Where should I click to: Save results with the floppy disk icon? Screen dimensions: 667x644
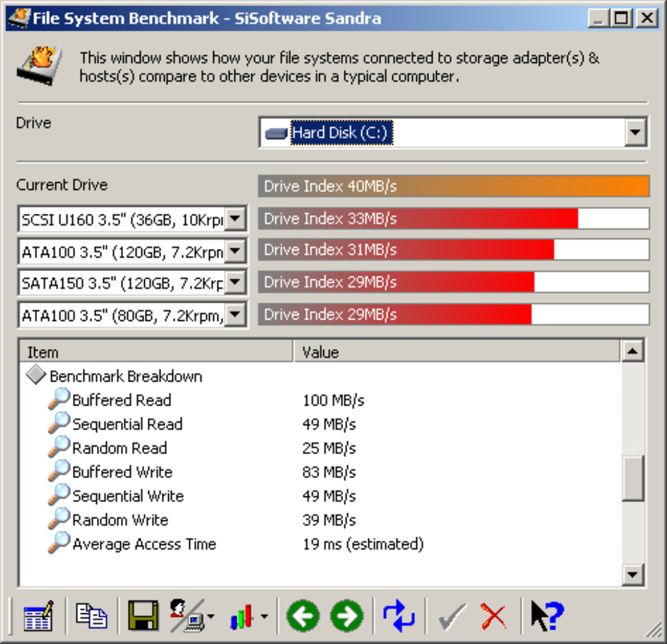(x=143, y=616)
